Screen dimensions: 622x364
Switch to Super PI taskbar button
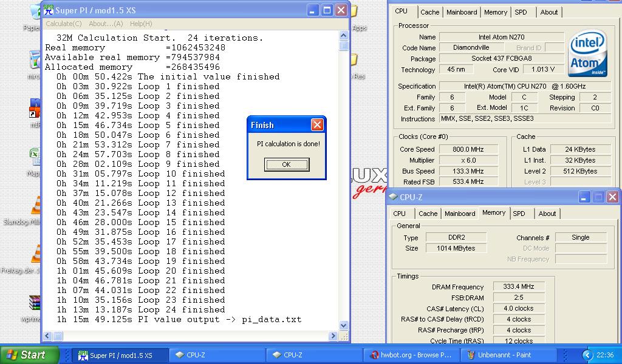(120, 356)
